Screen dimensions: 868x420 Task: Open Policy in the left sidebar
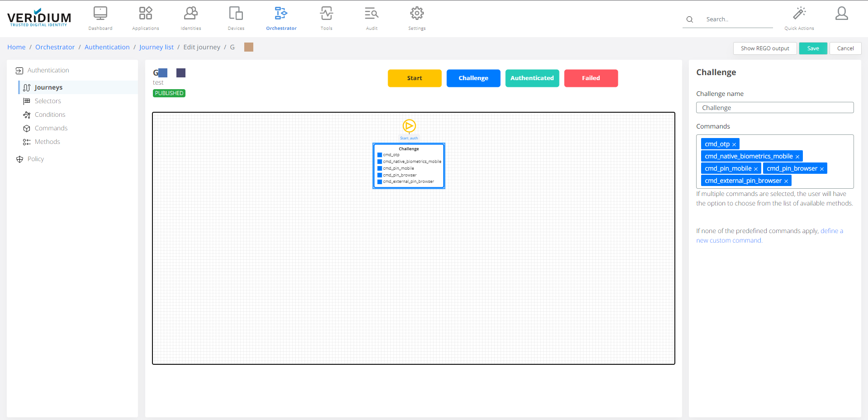point(36,159)
